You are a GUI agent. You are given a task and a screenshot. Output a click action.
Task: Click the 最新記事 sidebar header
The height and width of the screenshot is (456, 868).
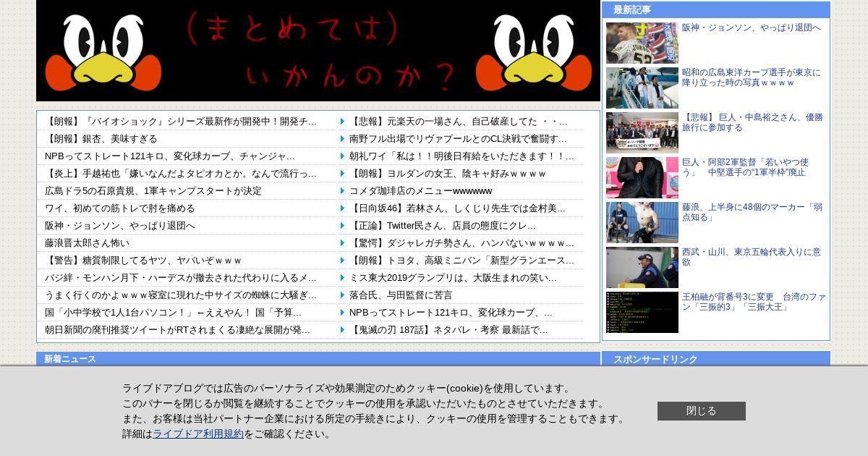click(716, 9)
